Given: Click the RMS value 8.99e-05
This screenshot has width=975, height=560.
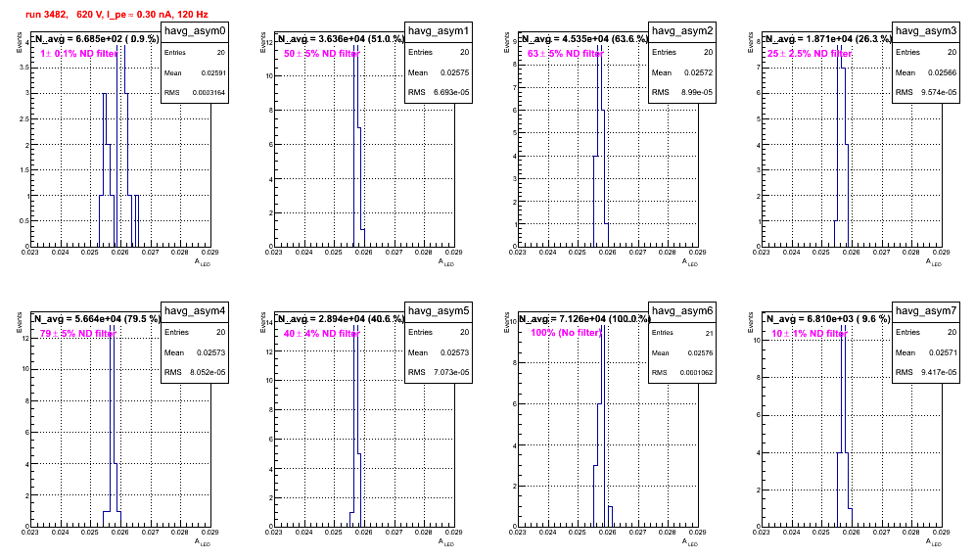Looking at the screenshot, I should [x=697, y=93].
